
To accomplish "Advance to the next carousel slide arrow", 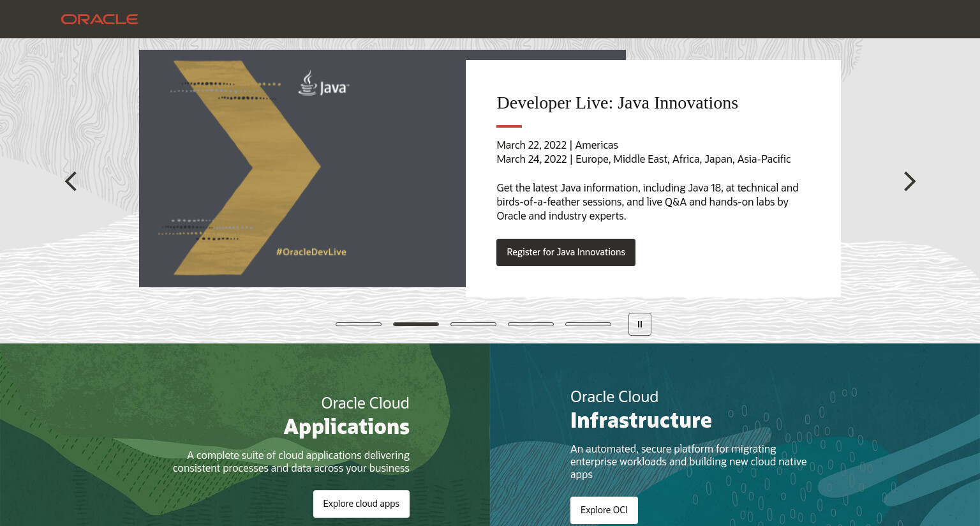I will 910,181.
